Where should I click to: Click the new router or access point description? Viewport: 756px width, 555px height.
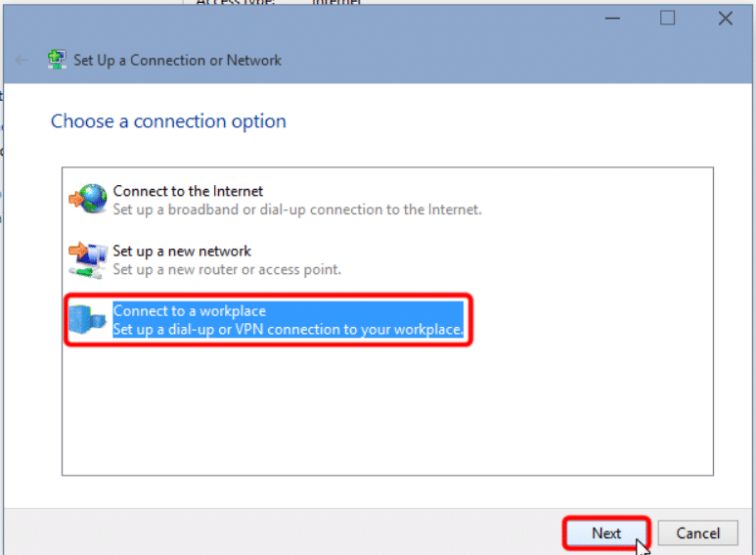coord(227,269)
